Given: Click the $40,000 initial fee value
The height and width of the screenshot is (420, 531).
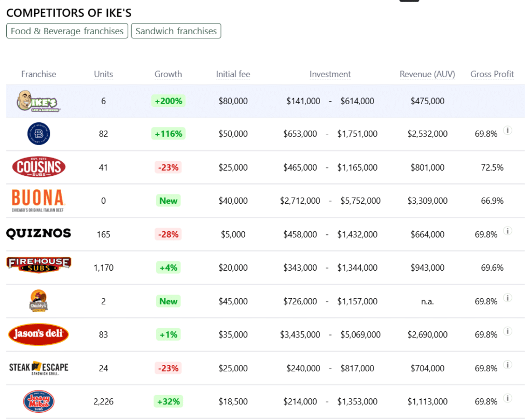Looking at the screenshot, I should 233,201.
